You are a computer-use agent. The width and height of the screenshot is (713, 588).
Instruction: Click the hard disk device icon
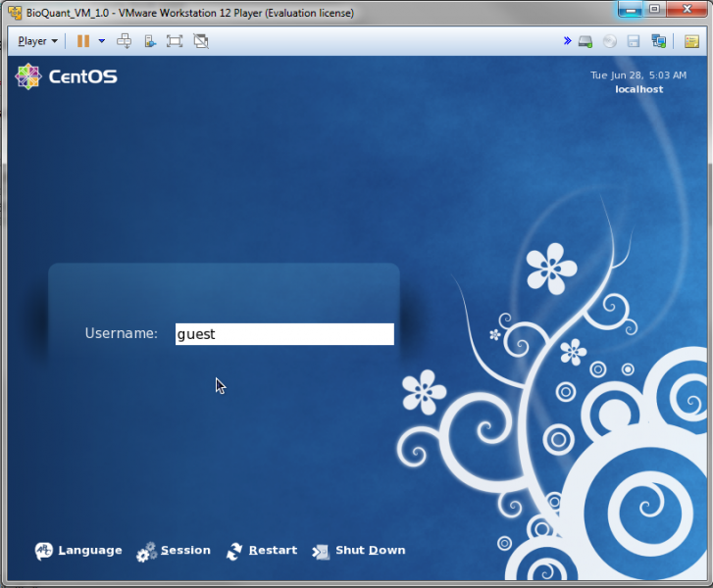[586, 42]
